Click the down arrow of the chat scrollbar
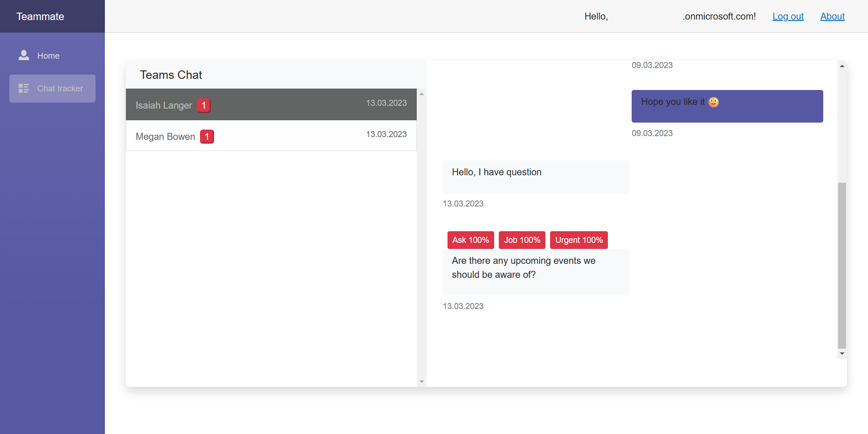 (x=842, y=352)
